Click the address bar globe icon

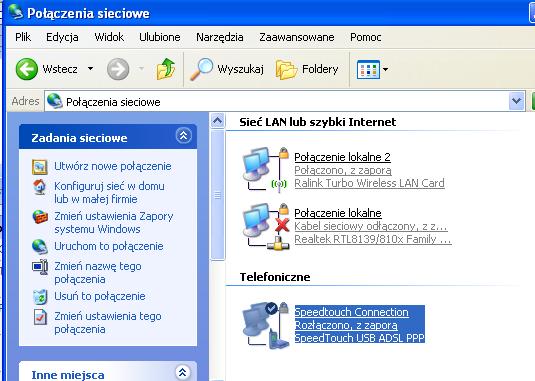point(55,101)
